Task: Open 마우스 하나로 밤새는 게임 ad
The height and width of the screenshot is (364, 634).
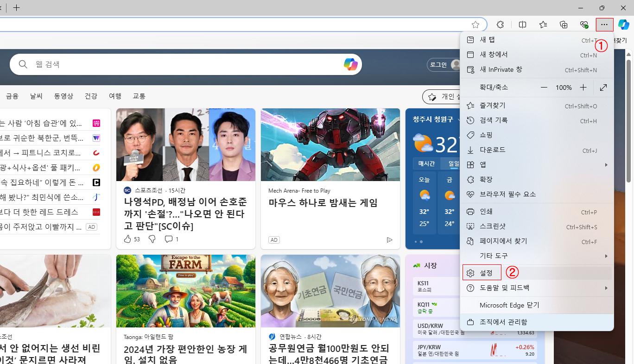Action: (323, 202)
